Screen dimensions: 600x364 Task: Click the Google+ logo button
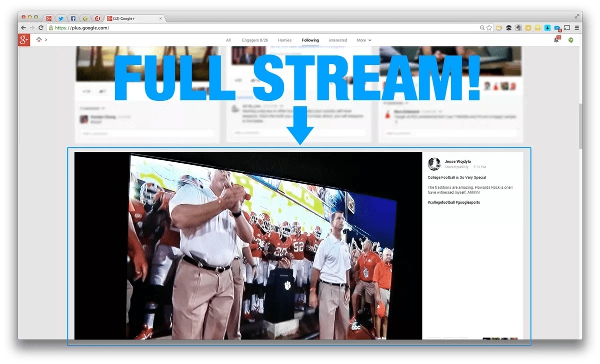[24, 40]
